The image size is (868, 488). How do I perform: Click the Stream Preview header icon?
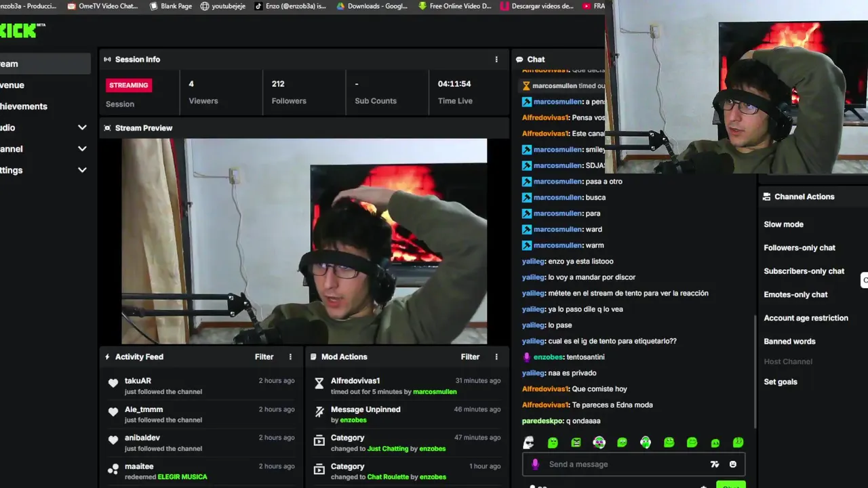click(107, 128)
